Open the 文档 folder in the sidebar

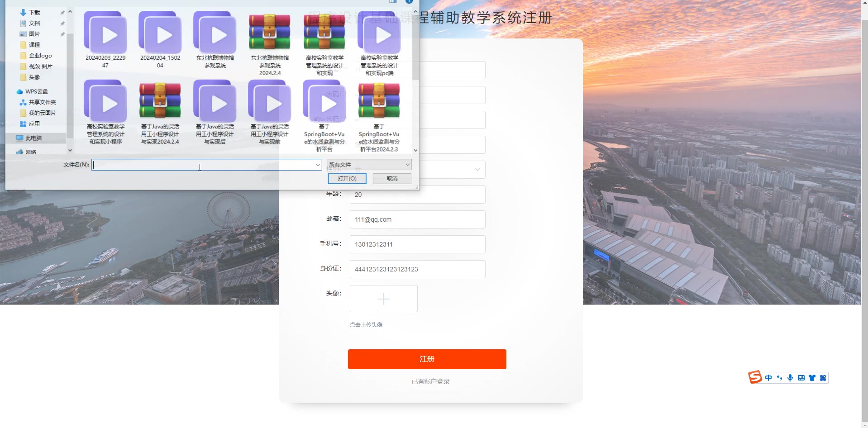pos(34,23)
